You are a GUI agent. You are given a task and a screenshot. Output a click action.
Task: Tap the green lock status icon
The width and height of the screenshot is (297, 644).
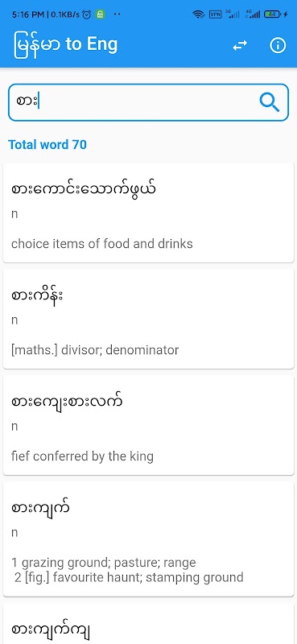click(x=100, y=14)
